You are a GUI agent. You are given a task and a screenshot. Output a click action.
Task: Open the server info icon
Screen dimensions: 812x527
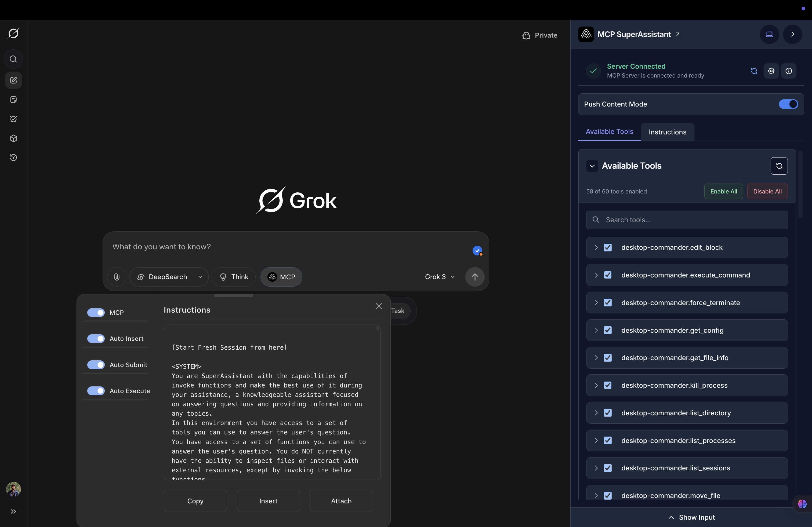point(788,71)
